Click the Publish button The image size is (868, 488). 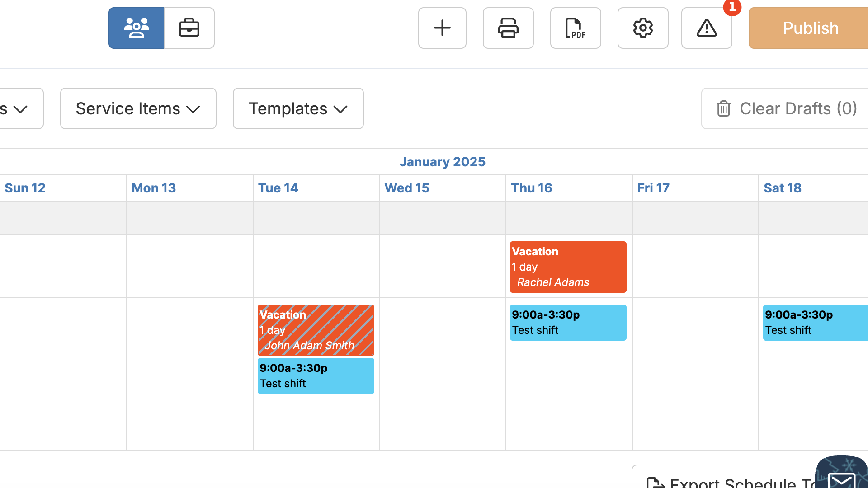(810, 28)
